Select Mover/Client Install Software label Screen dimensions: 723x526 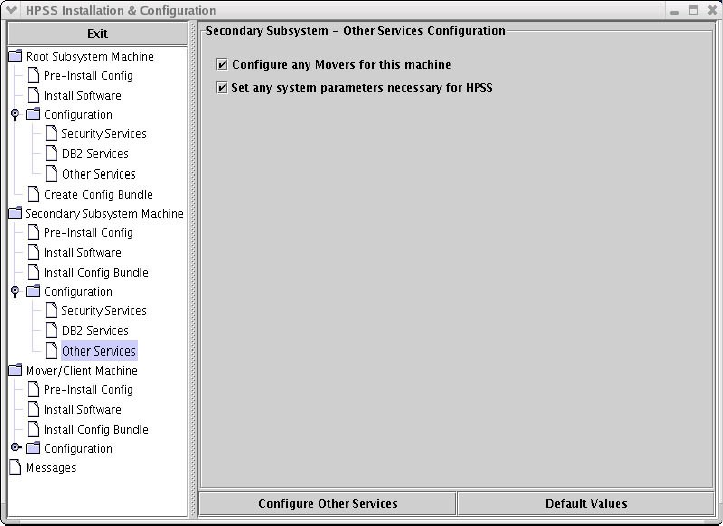click(x=83, y=409)
